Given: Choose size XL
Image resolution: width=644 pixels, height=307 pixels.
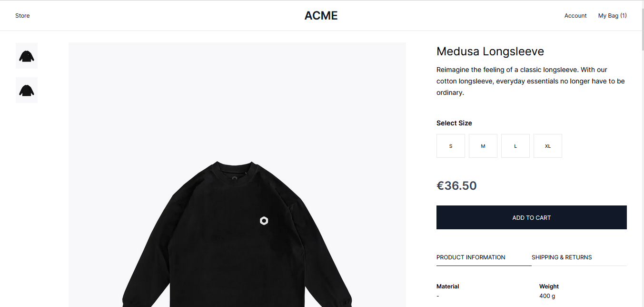Looking at the screenshot, I should tap(548, 146).
